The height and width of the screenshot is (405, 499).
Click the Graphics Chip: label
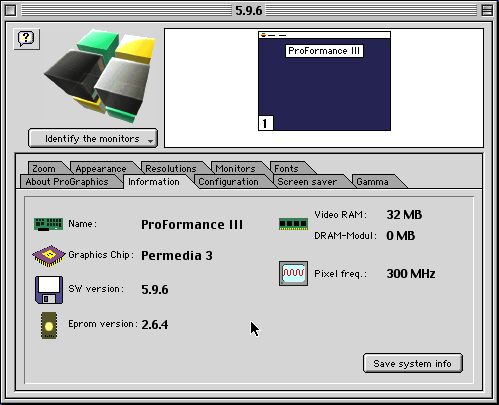click(x=101, y=255)
